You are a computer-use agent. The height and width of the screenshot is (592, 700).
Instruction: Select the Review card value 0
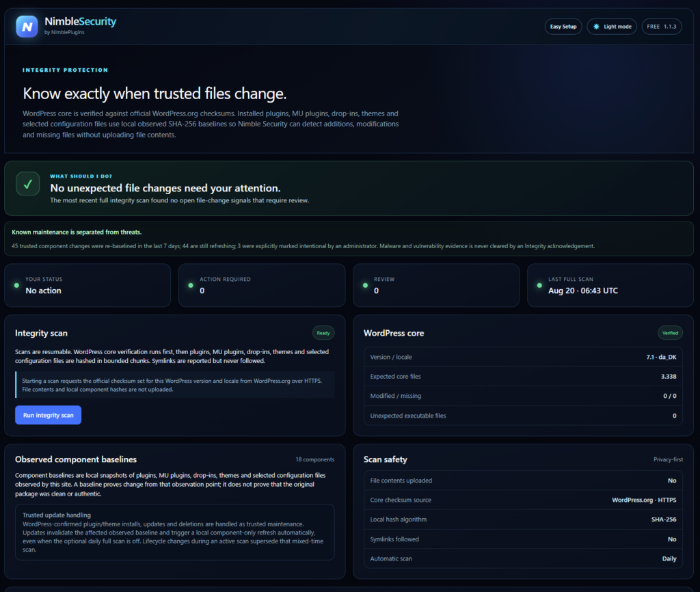pos(377,291)
